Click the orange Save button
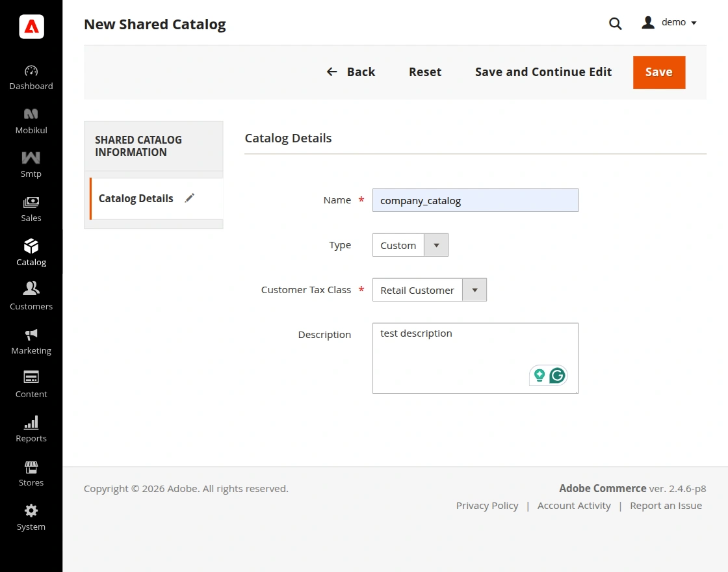 click(x=659, y=72)
